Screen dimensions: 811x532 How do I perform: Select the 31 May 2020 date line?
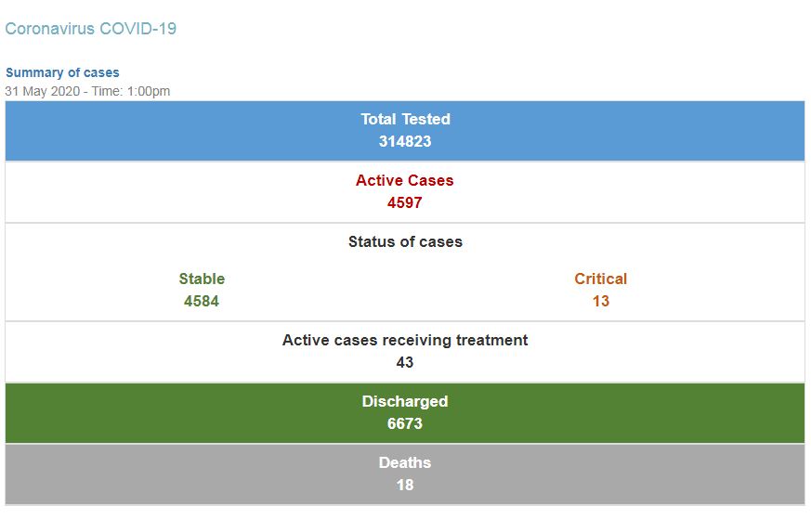[x=87, y=92]
